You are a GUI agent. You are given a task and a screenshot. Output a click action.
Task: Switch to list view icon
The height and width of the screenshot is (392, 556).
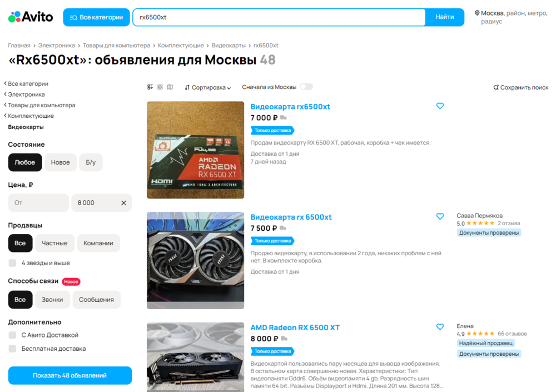pos(150,87)
